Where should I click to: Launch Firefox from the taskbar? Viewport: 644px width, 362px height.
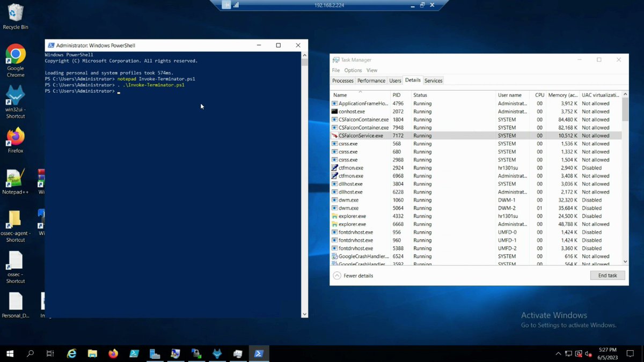(x=113, y=353)
